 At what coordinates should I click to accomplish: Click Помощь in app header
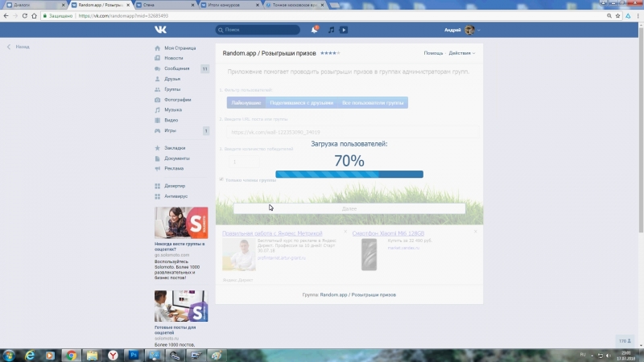pos(433,53)
